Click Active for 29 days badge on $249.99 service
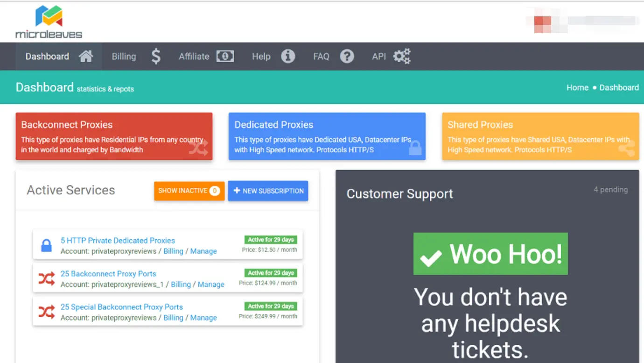 271,306
